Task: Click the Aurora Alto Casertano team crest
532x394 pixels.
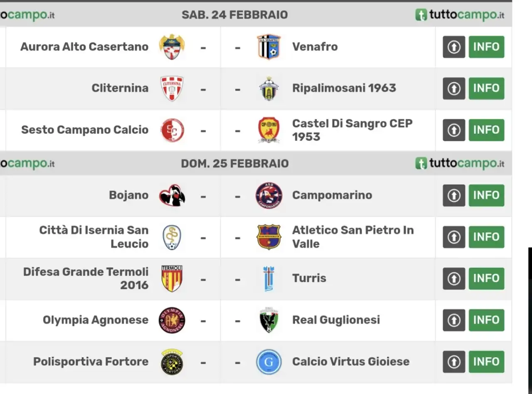Action: point(172,47)
